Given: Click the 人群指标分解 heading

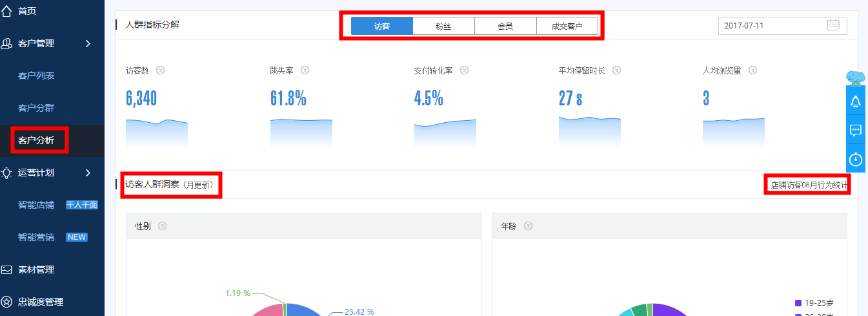Looking at the screenshot, I should click(x=152, y=25).
